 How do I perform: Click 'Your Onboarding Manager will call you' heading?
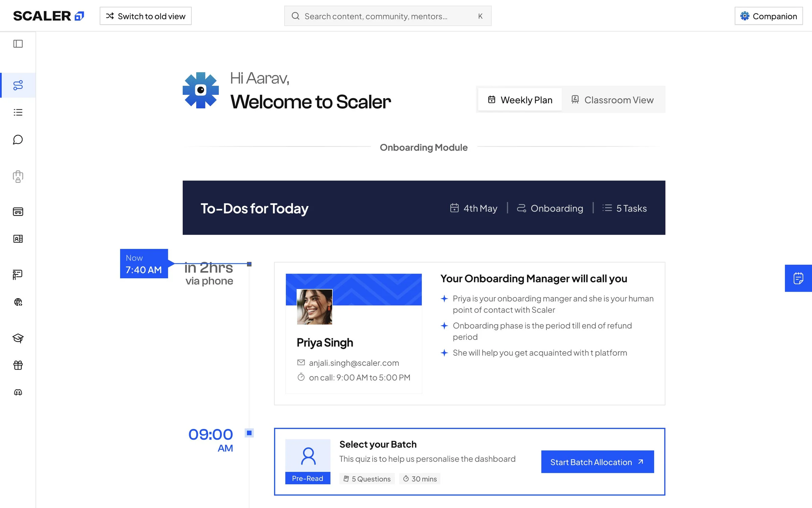coord(534,278)
